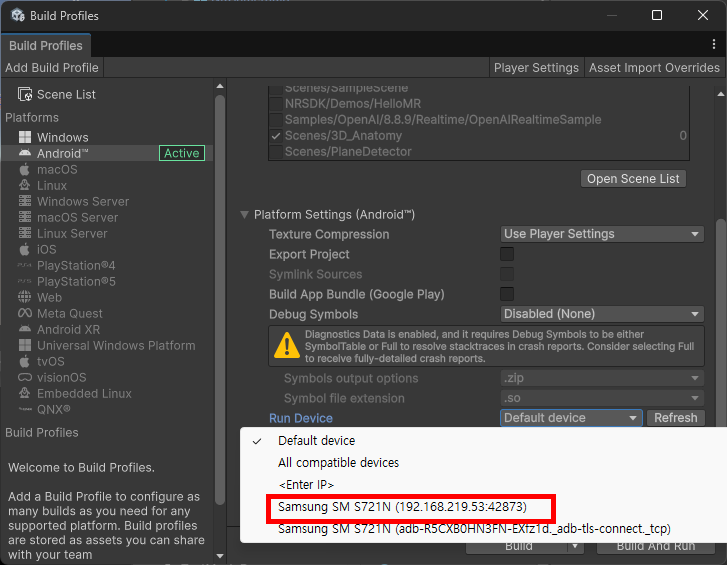Enable the NRSDK/Demos/HelloMR scene checkbox
Viewport: 727px width, 565px height.
tap(276, 104)
